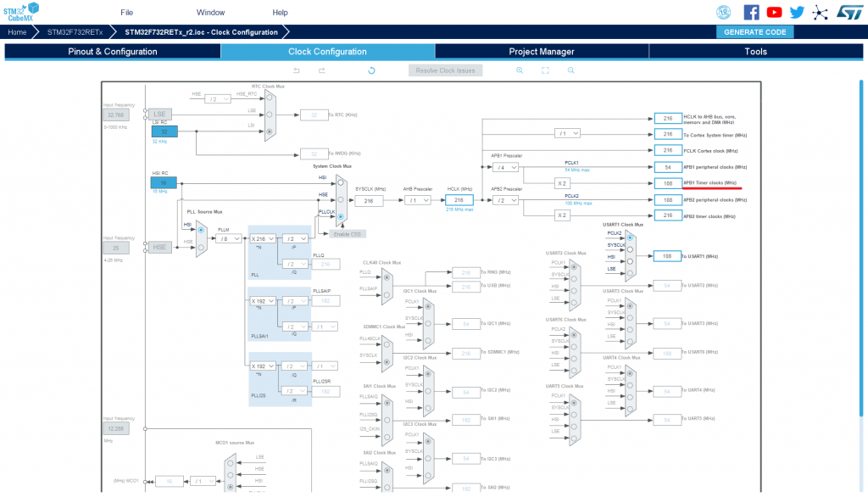The image size is (868, 497).
Task: Click the ST community network icon
Action: [x=820, y=12]
